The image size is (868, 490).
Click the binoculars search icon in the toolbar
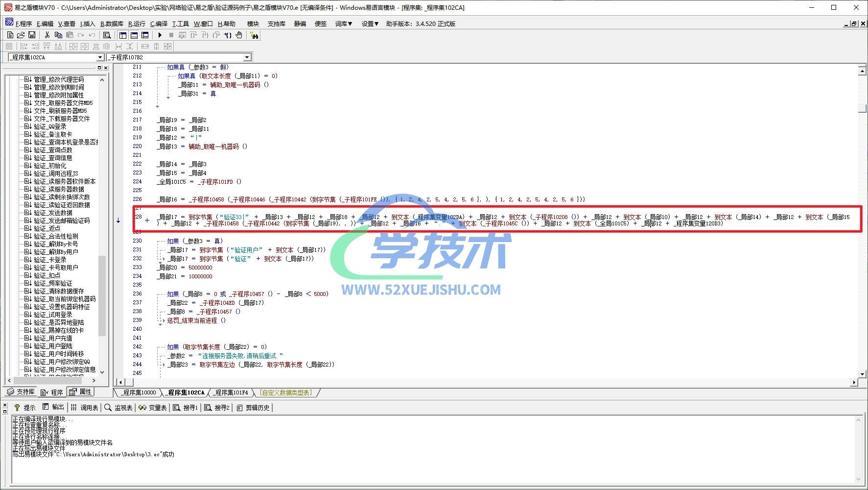coord(254,35)
